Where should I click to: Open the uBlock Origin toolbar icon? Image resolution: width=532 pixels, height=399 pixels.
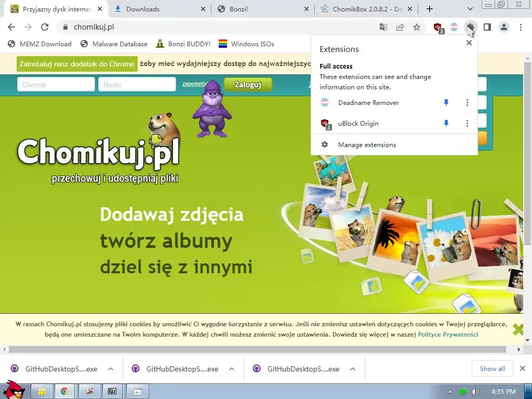coord(438,28)
